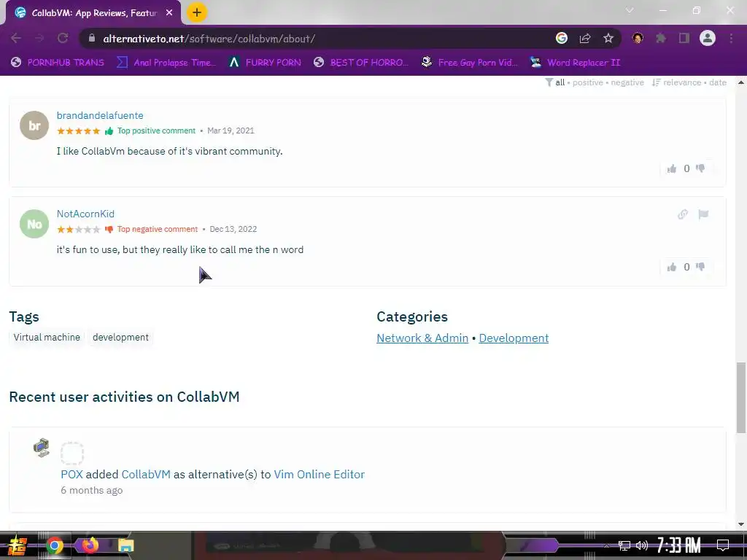
Task: Click the page scrollbar thumb
Action: pos(741,397)
